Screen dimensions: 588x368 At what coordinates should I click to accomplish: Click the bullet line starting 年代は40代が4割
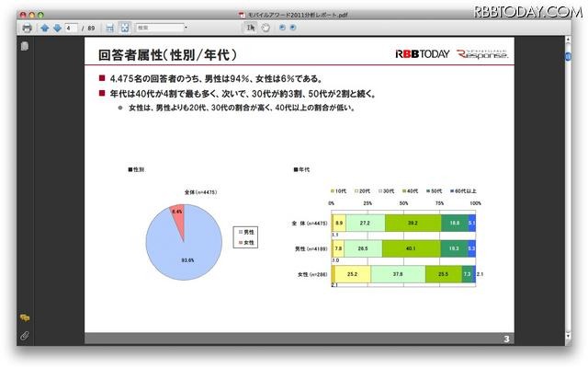(243, 94)
